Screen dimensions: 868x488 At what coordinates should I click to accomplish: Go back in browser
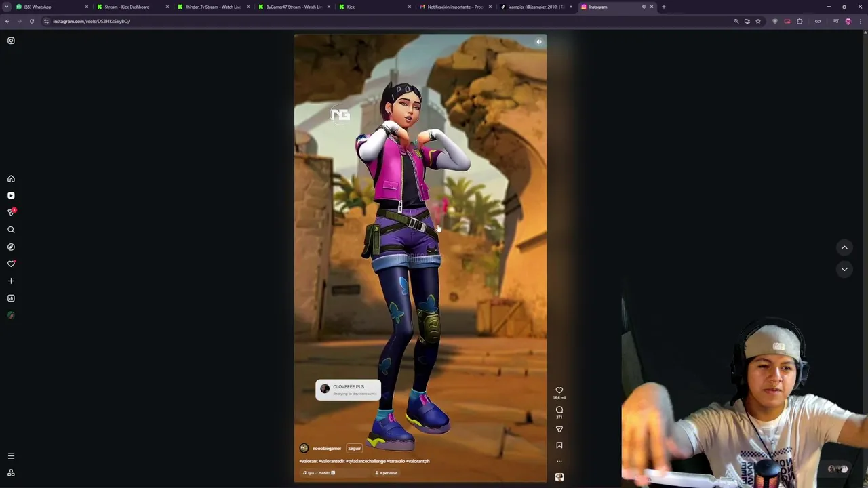(7, 21)
